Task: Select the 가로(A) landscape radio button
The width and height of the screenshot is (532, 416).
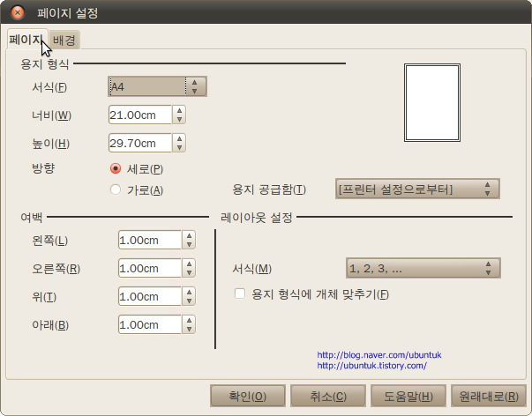Action: pyautogui.click(x=116, y=189)
